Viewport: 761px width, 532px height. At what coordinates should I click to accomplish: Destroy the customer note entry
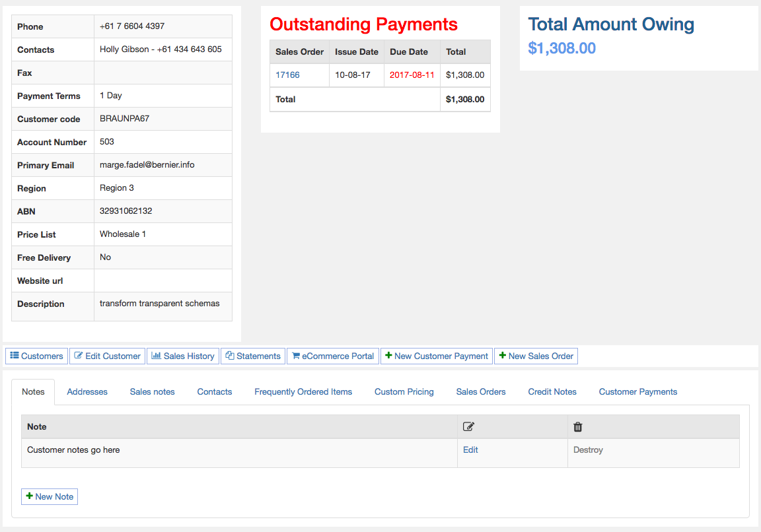click(588, 449)
